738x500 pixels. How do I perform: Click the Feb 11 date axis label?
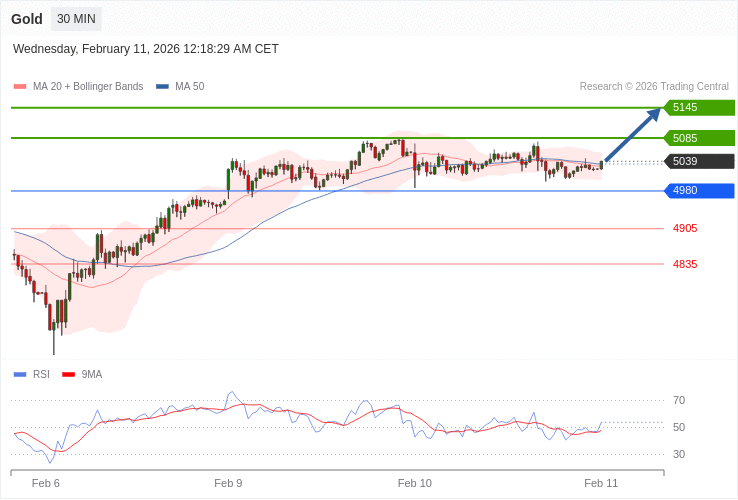(601, 483)
